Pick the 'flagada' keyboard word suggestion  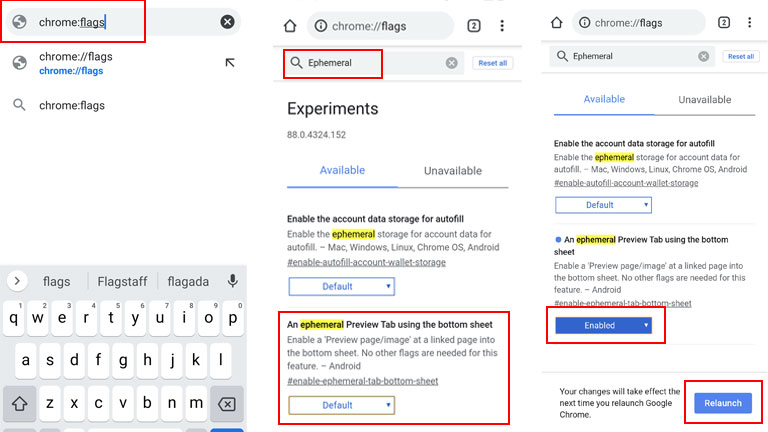pos(188,282)
